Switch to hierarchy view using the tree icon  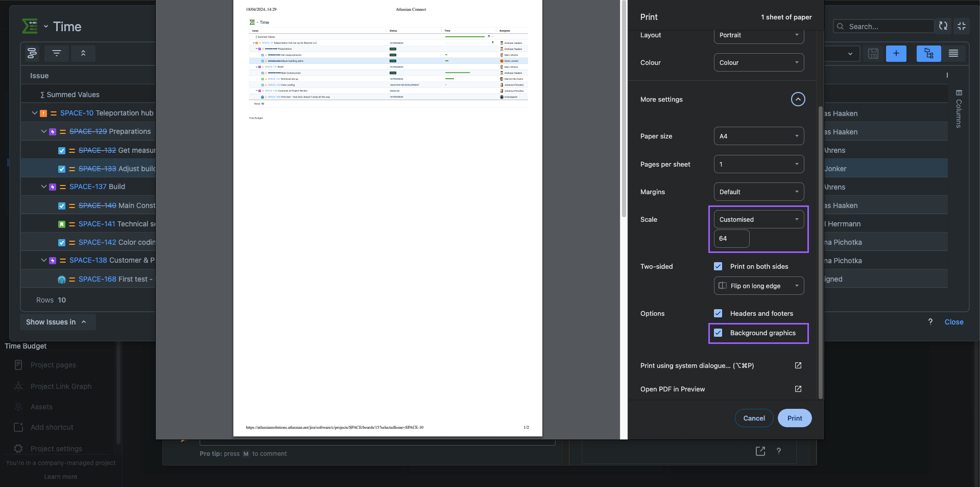pos(928,53)
